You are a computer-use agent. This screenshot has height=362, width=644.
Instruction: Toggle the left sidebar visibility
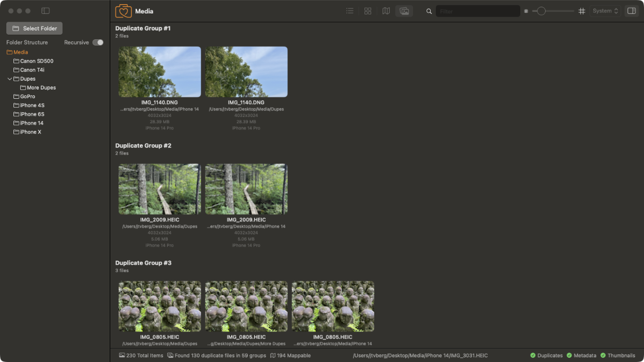pyautogui.click(x=46, y=10)
